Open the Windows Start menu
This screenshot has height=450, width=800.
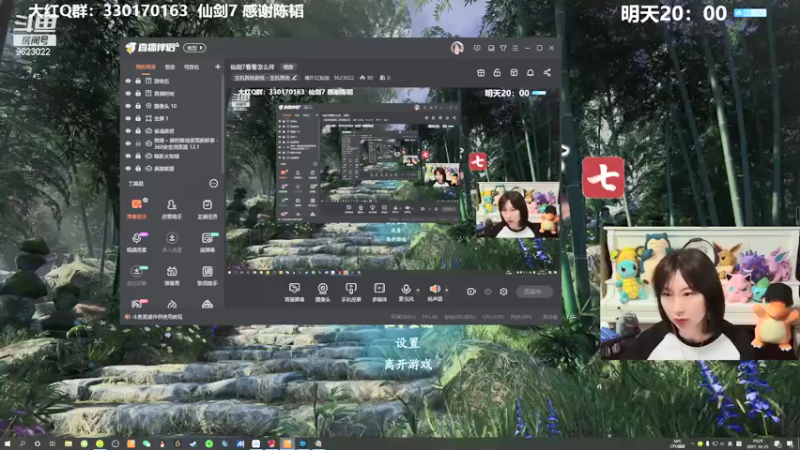tap(7, 444)
